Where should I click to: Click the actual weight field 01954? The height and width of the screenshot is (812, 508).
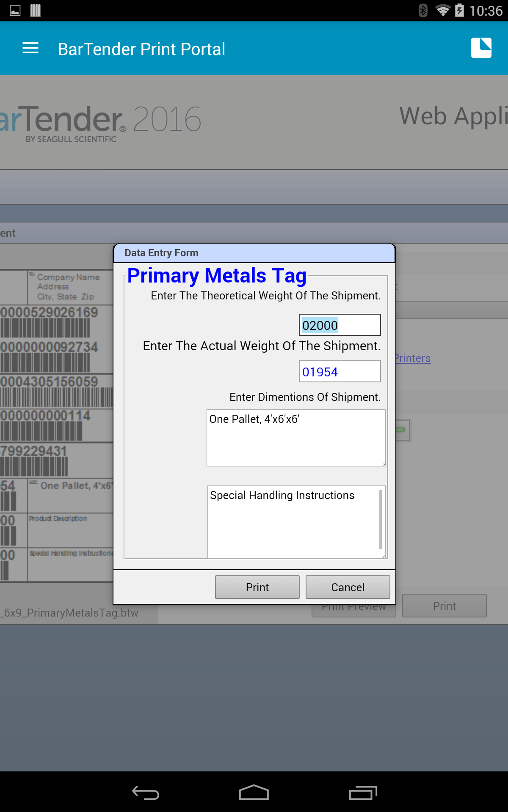(340, 371)
